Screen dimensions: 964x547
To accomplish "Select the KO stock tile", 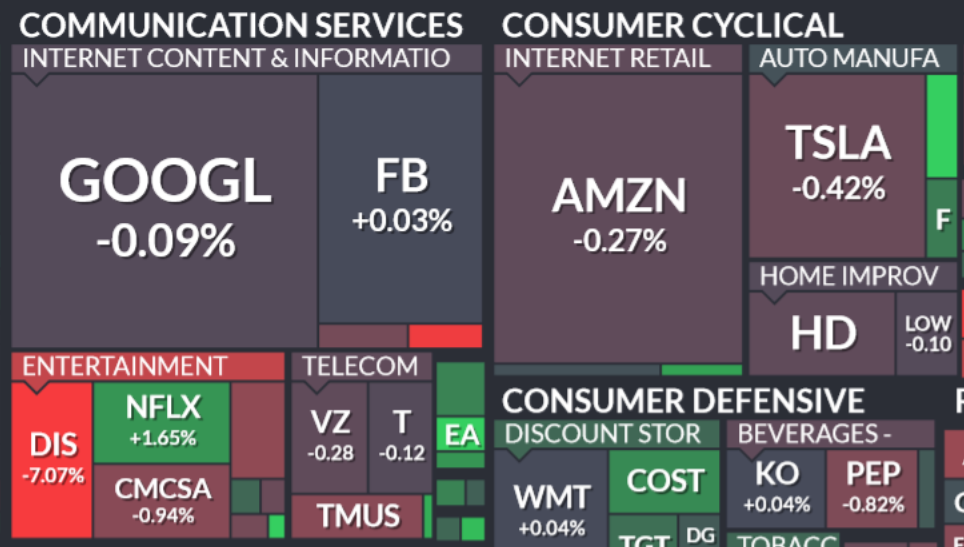I will click(777, 484).
